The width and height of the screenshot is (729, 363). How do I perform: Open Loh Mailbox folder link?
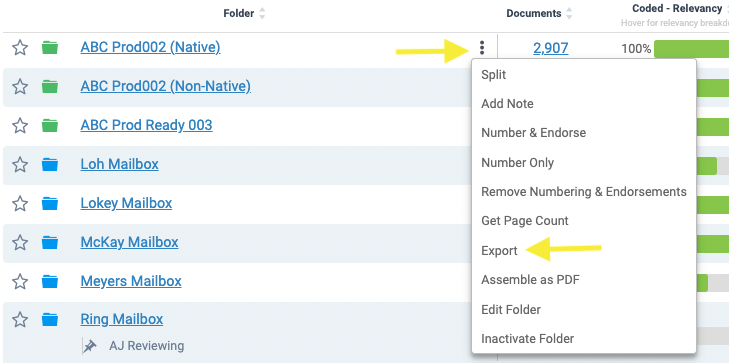pyautogui.click(x=119, y=165)
